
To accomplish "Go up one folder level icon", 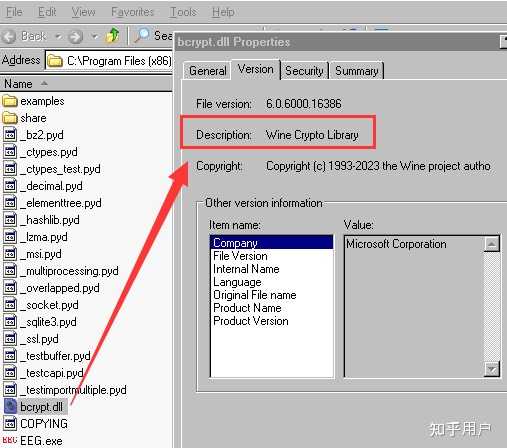I will (x=112, y=35).
